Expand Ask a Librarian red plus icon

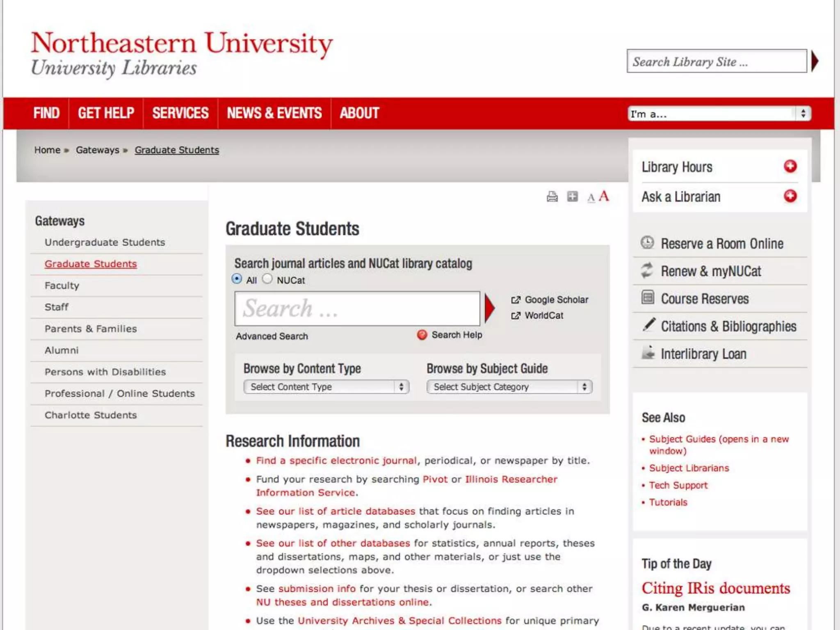790,196
